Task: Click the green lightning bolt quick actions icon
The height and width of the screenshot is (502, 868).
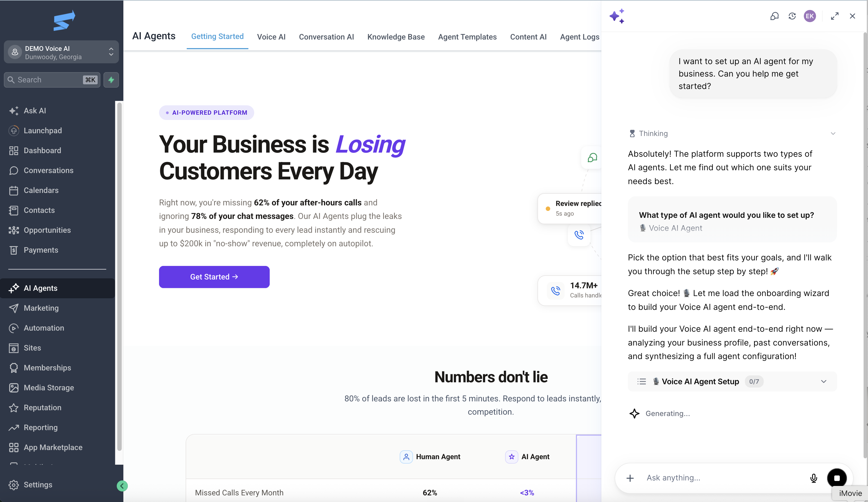Action: pos(111,80)
